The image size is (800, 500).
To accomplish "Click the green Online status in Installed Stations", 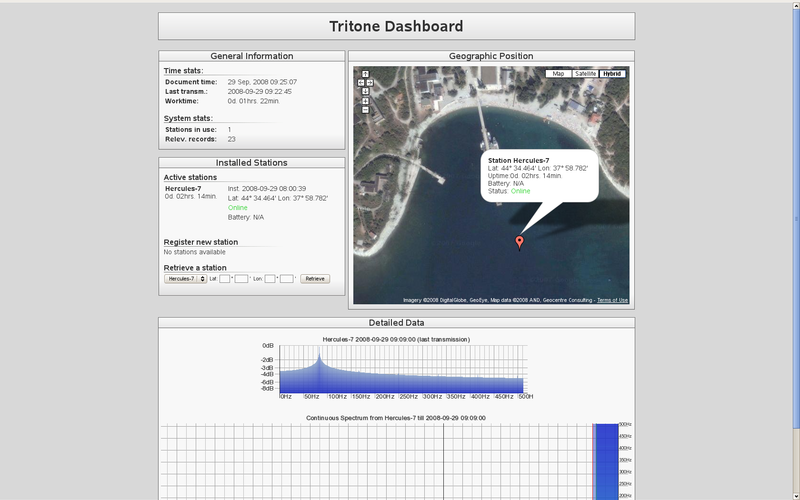I will (238, 208).
